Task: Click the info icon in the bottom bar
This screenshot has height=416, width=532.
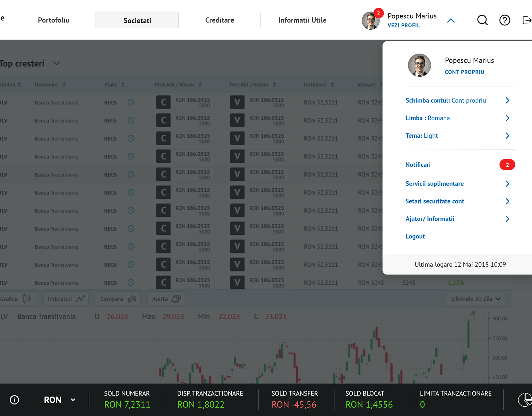Action: click(15, 400)
